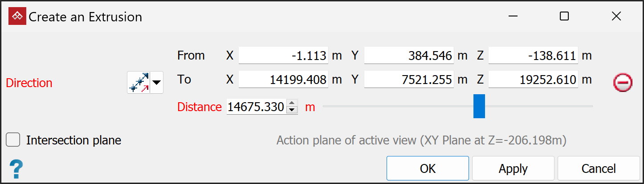Viewport: 644px width, 184px height.
Task: Click the Distance value field
Action: (x=256, y=107)
